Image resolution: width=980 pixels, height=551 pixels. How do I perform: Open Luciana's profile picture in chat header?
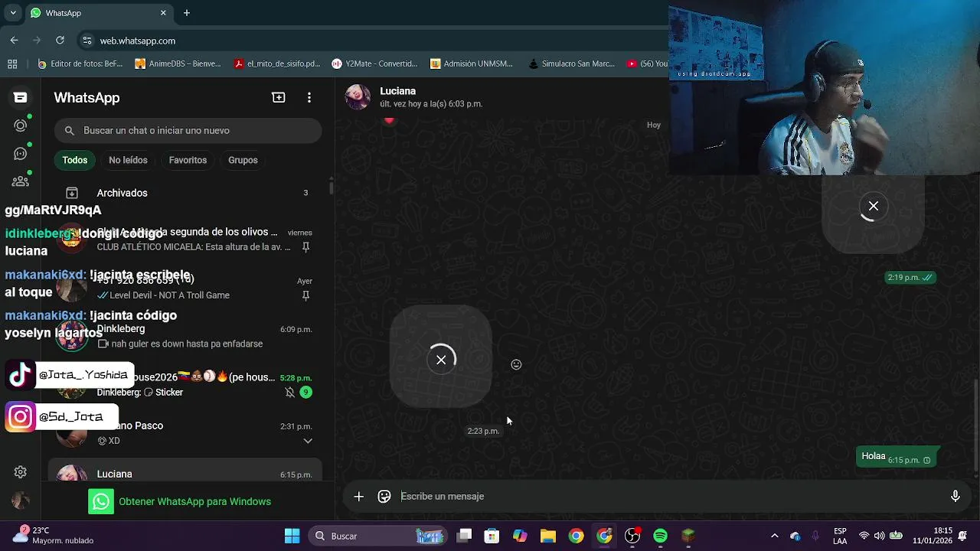click(358, 97)
